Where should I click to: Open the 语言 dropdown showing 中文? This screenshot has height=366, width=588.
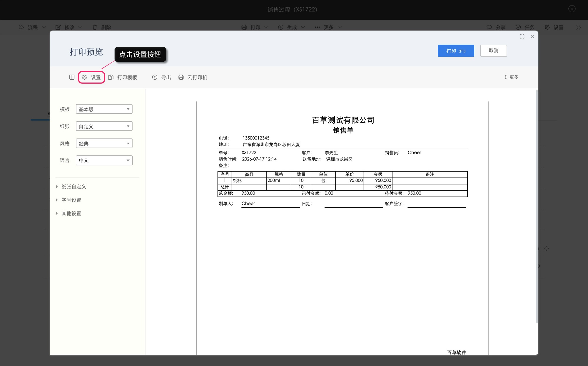pyautogui.click(x=104, y=160)
